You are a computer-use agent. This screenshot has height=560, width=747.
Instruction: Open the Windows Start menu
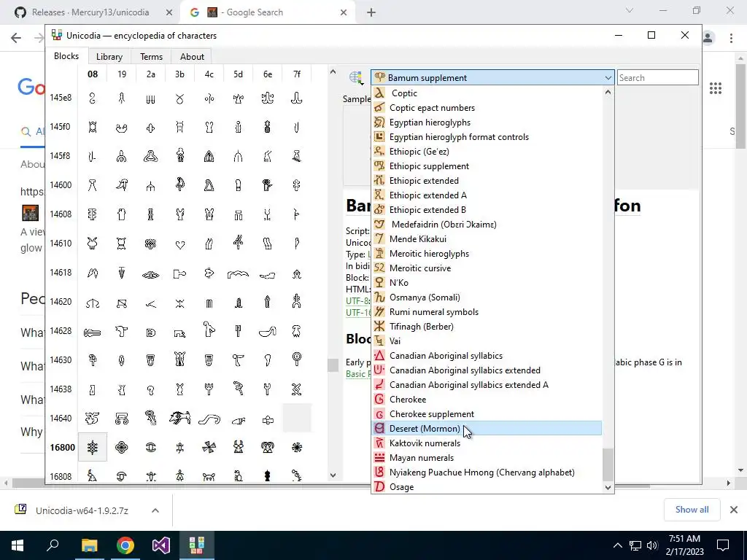[x=18, y=545]
